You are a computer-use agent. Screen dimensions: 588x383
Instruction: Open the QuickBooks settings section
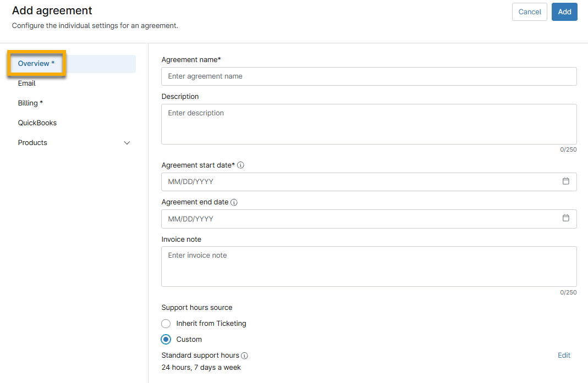[x=37, y=123]
